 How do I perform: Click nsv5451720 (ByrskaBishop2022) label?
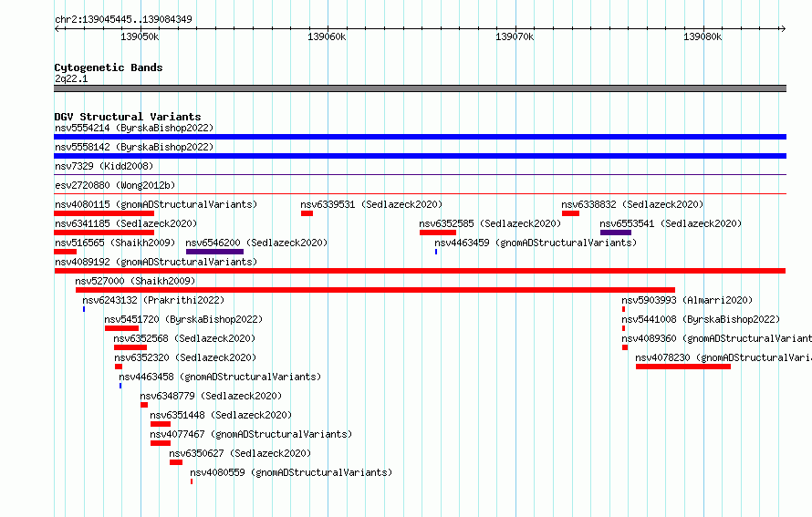[183, 319]
